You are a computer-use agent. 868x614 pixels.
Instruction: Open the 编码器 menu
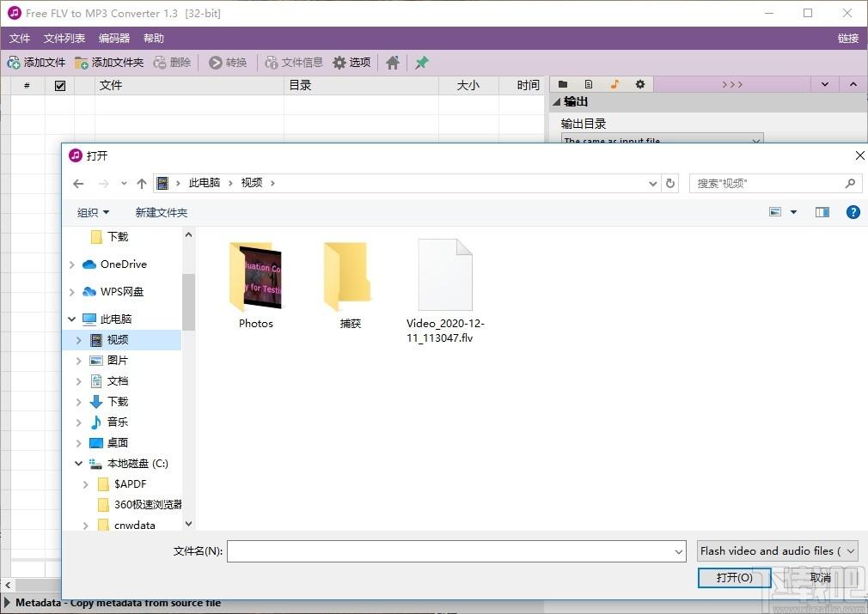click(114, 38)
